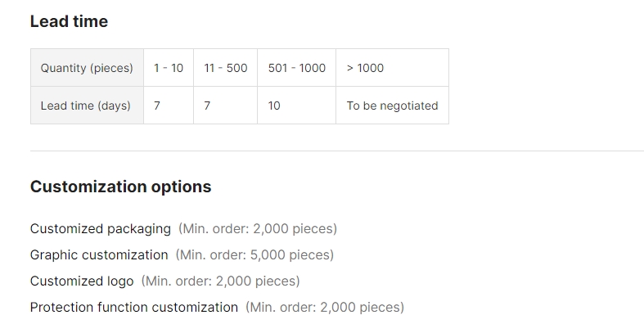Viewport: 644px width, 324px height.
Task: Click the Customization options heading
Action: (121, 187)
